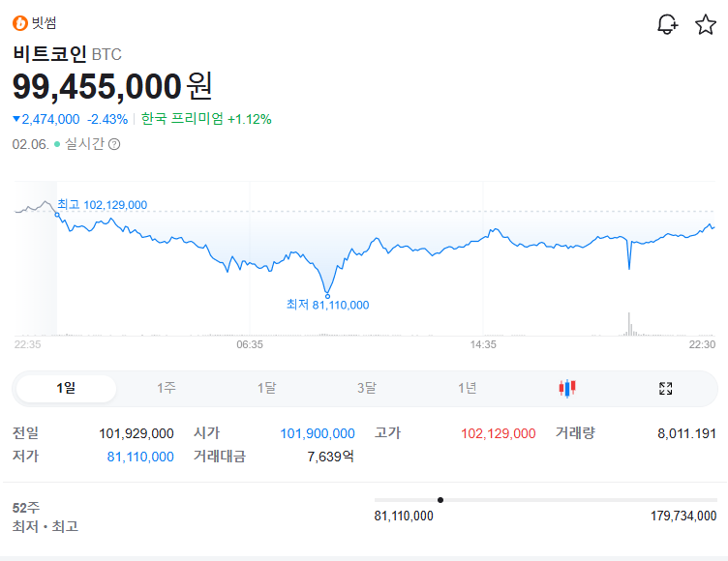Open the real-time help question mark icon

[114, 144]
